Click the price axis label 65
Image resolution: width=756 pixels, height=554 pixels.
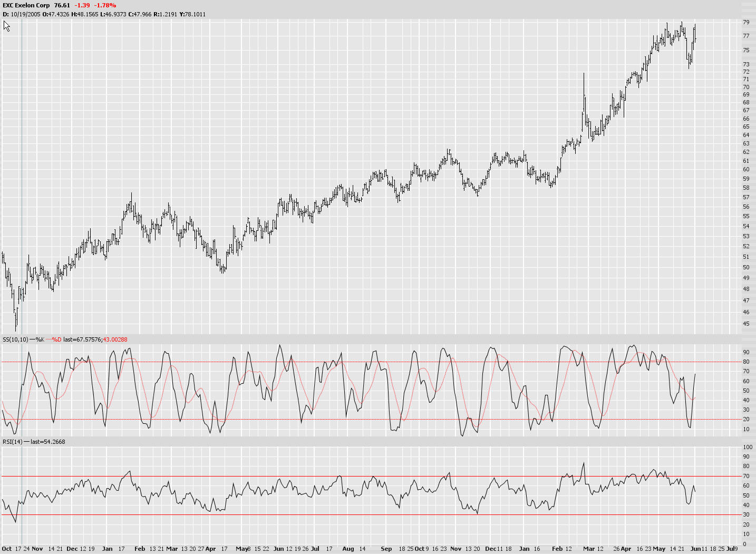[746, 127]
